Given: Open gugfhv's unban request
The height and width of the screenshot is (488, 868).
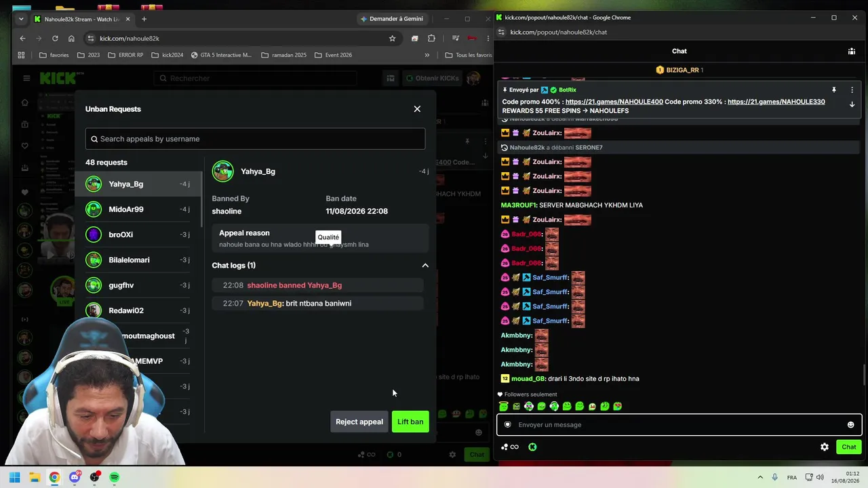Looking at the screenshot, I should pyautogui.click(x=138, y=285).
